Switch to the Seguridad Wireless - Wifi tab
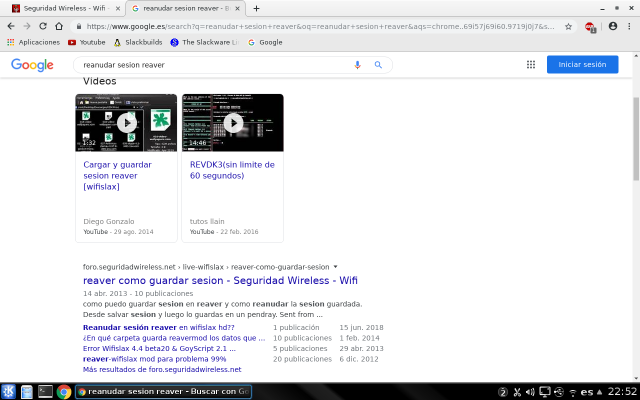This screenshot has width=640, height=400. coord(63,8)
